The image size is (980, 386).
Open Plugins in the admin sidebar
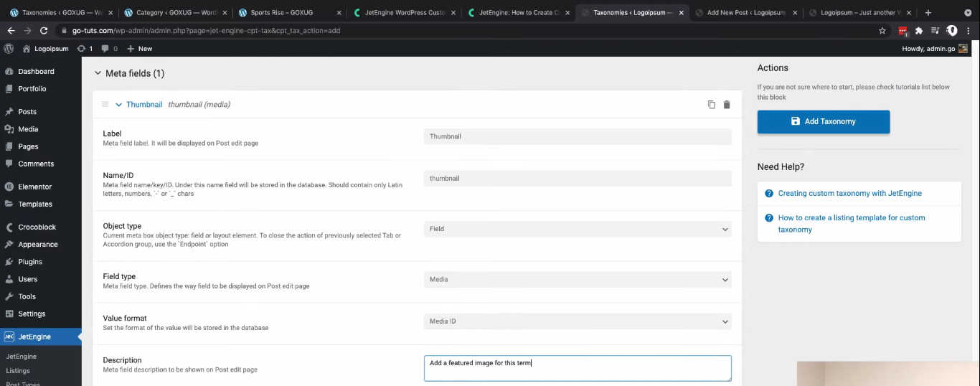[x=30, y=262]
